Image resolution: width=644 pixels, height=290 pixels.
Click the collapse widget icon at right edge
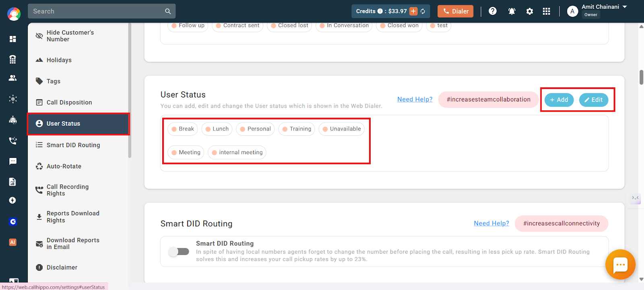click(x=635, y=198)
